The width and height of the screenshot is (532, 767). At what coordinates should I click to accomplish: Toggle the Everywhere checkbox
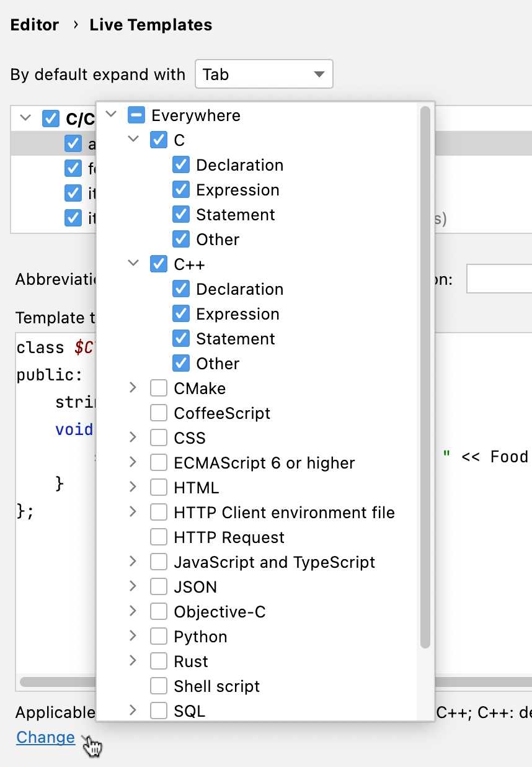click(136, 115)
